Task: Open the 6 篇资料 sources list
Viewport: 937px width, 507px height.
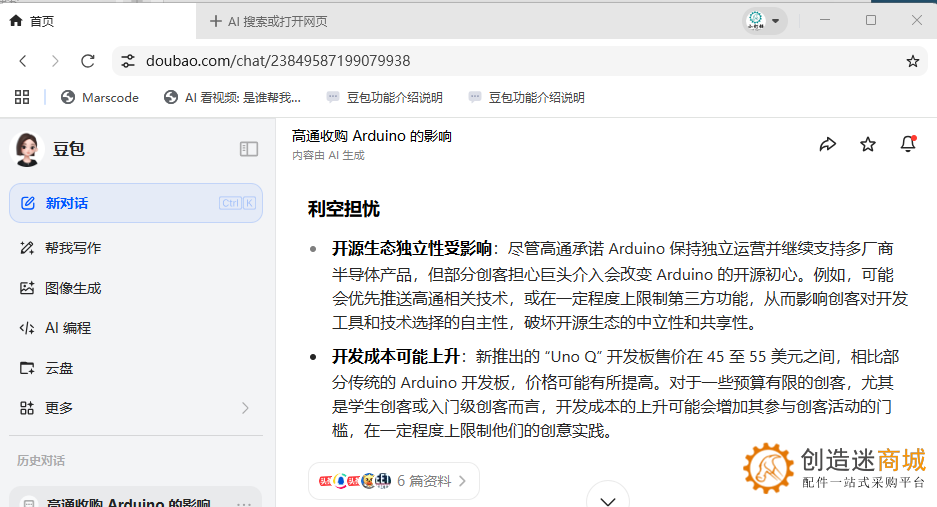Action: click(394, 481)
